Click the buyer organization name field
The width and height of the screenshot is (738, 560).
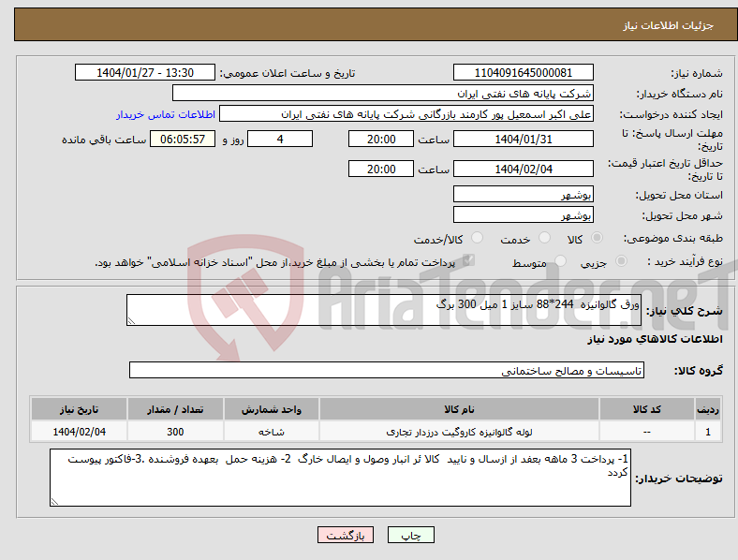coord(383,93)
